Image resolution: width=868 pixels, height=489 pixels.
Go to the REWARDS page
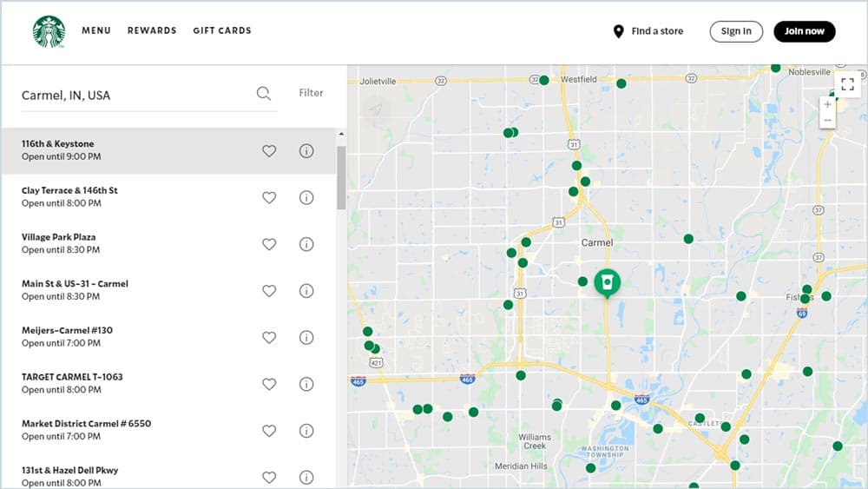(x=152, y=30)
